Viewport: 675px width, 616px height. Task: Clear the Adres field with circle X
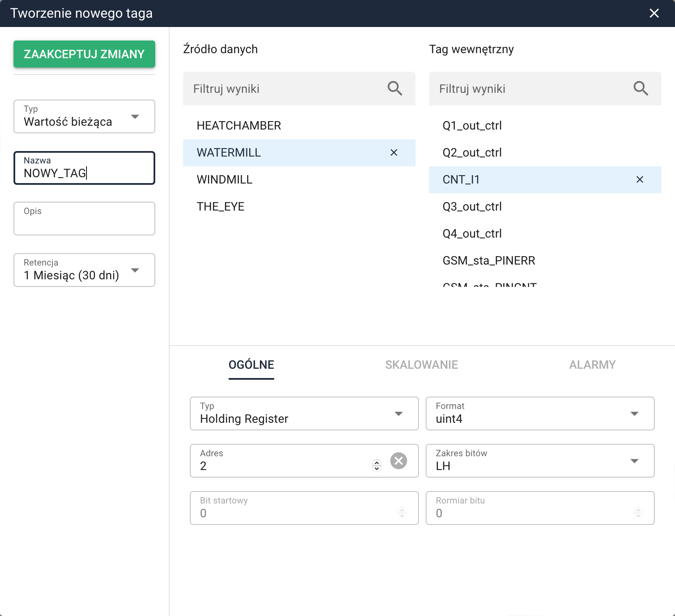(399, 461)
